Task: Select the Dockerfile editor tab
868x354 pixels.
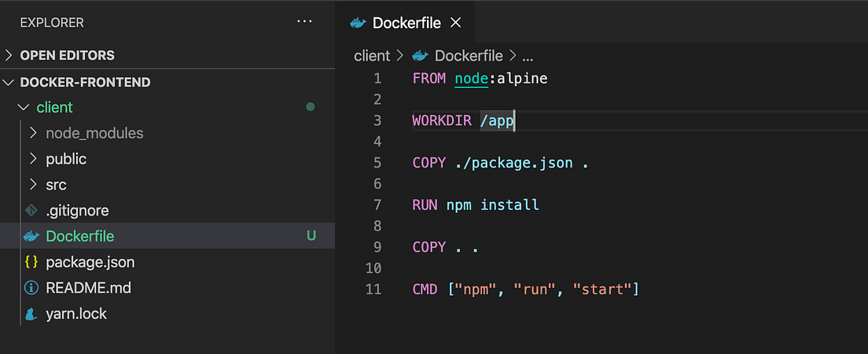Action: 405,22
